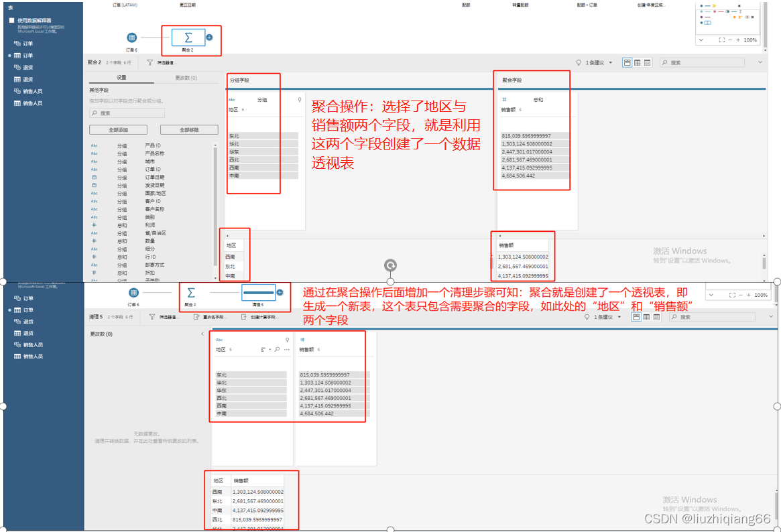Collapse the 更改数 (0) panel with its chevron
The height and width of the screenshot is (532, 781).
pos(202,334)
